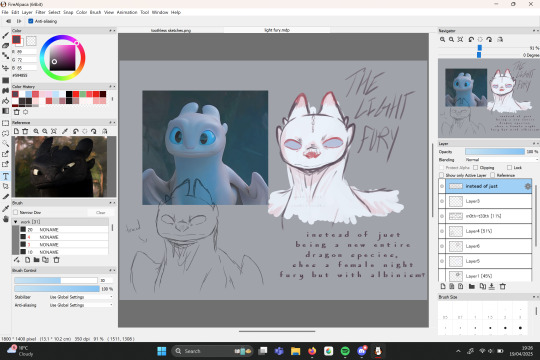Select the Brush tool in left toolbar
Image resolution: width=540 pixels, height=360 pixels.
click(6, 35)
